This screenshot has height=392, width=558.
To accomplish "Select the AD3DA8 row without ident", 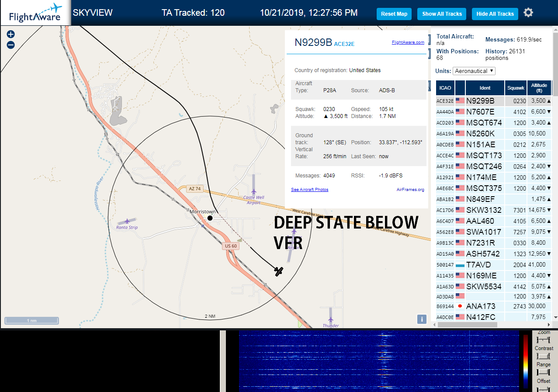I will click(494, 296).
